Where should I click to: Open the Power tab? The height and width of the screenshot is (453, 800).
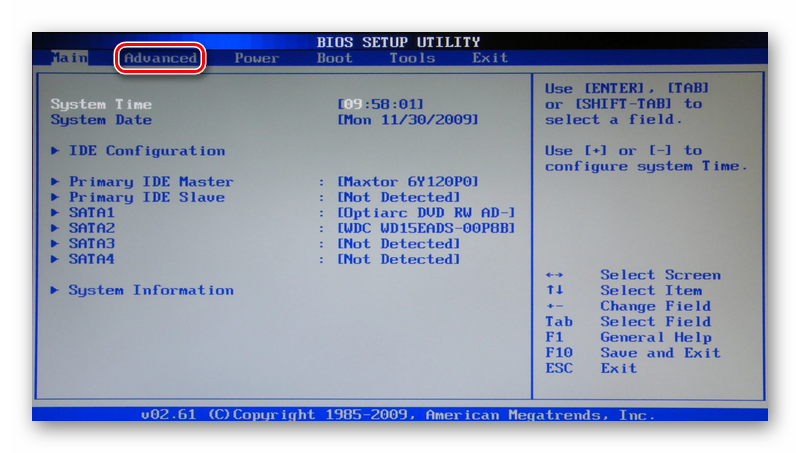257,58
